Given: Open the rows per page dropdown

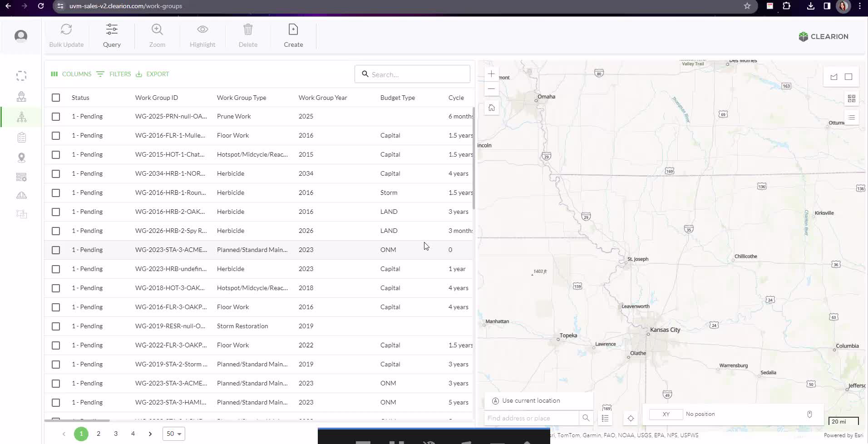Looking at the screenshot, I should (x=173, y=434).
